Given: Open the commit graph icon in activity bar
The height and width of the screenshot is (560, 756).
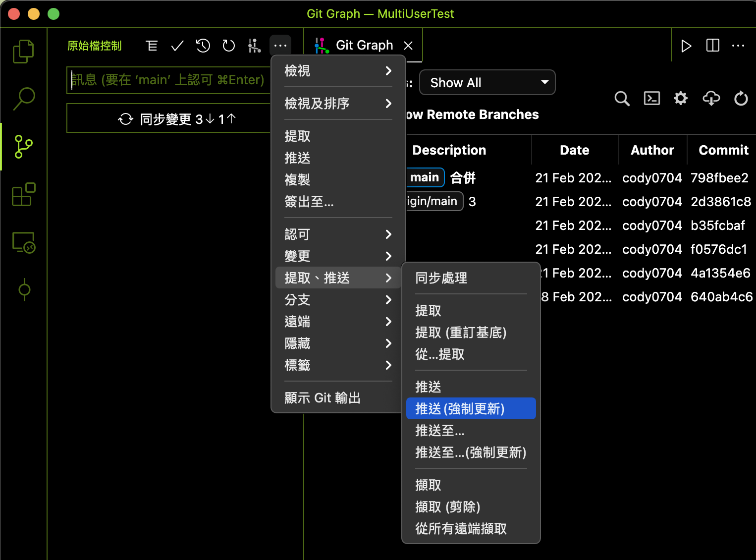Looking at the screenshot, I should tap(24, 289).
